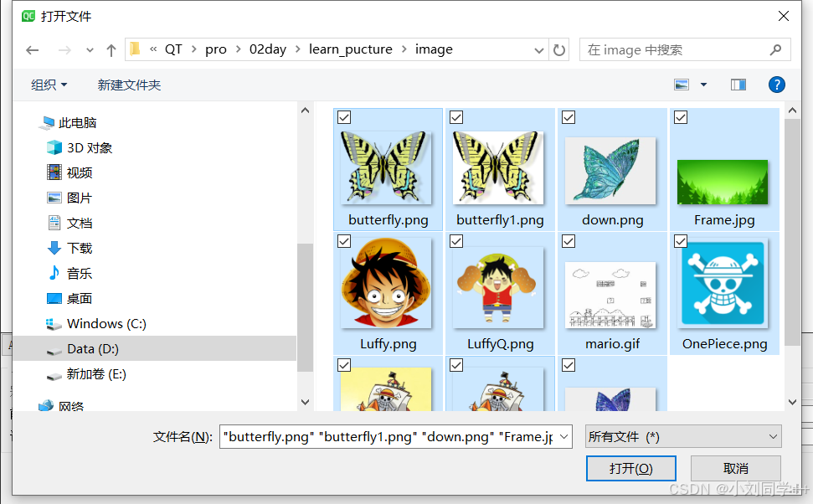This screenshot has height=504, width=813.
Task: Show the preview pane icon
Action: pos(738,85)
